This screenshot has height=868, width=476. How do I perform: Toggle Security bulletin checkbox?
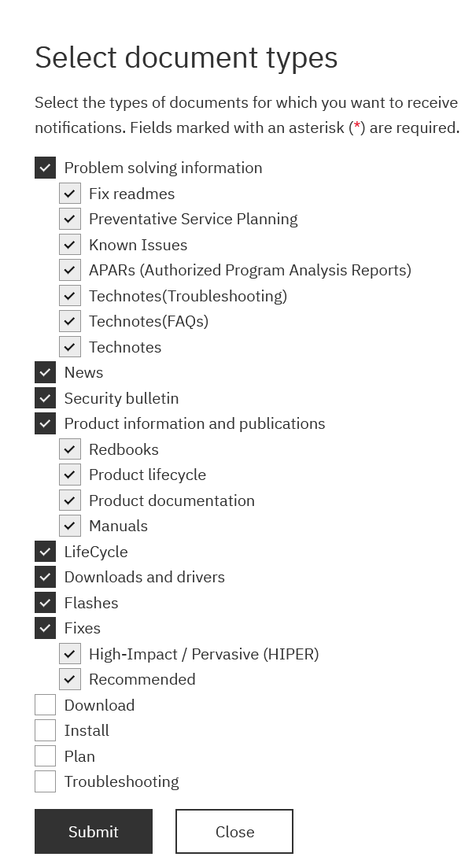coord(46,398)
